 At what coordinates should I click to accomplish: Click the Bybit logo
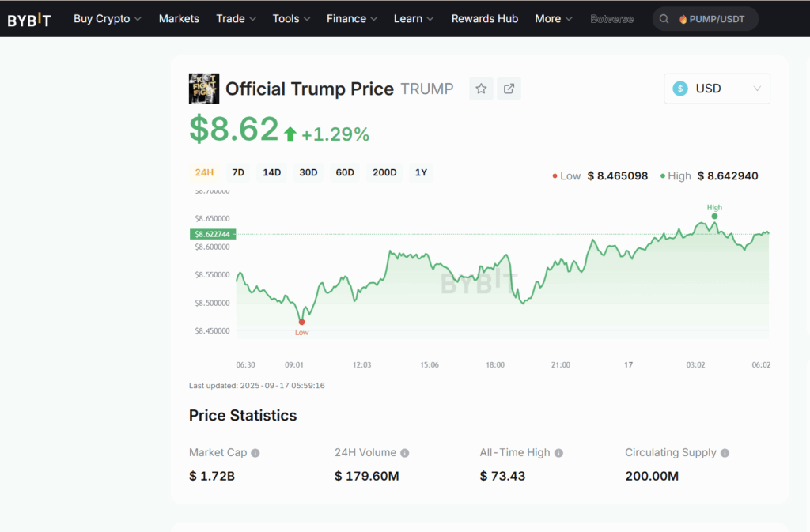pyautogui.click(x=28, y=19)
